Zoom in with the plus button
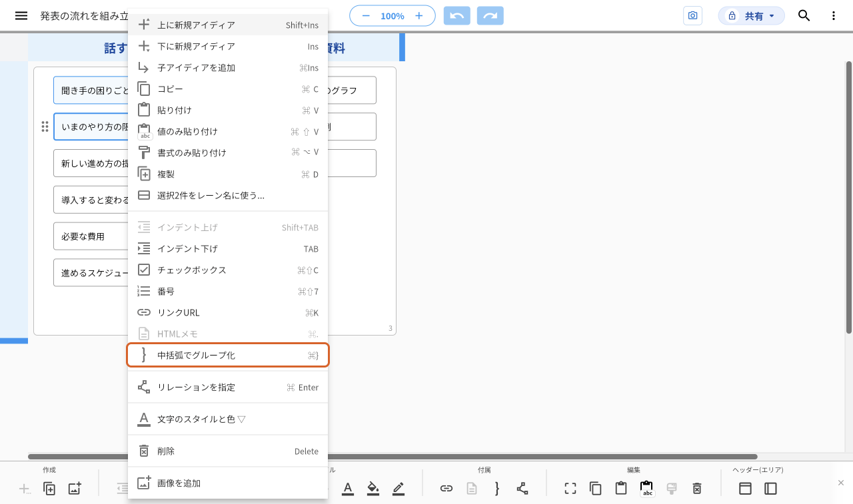 click(419, 15)
